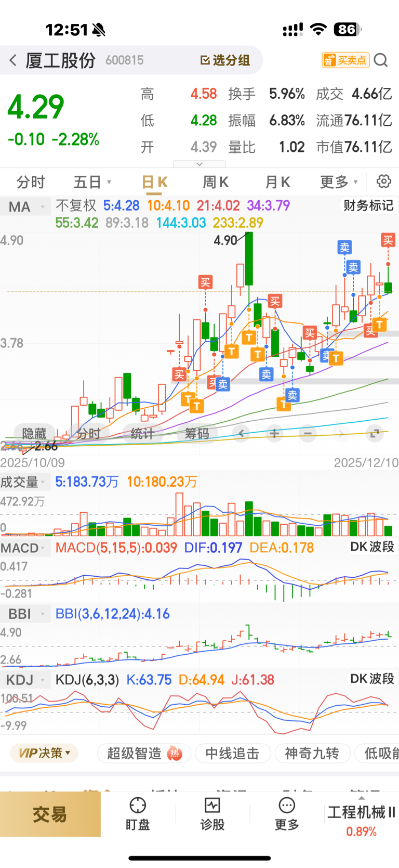Select 中线追击 strategy chip
The width and height of the screenshot is (399, 868).
tap(232, 753)
